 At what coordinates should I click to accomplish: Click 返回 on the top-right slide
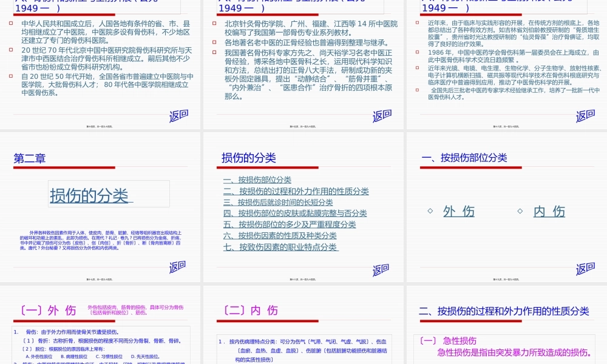pyautogui.click(x=585, y=114)
